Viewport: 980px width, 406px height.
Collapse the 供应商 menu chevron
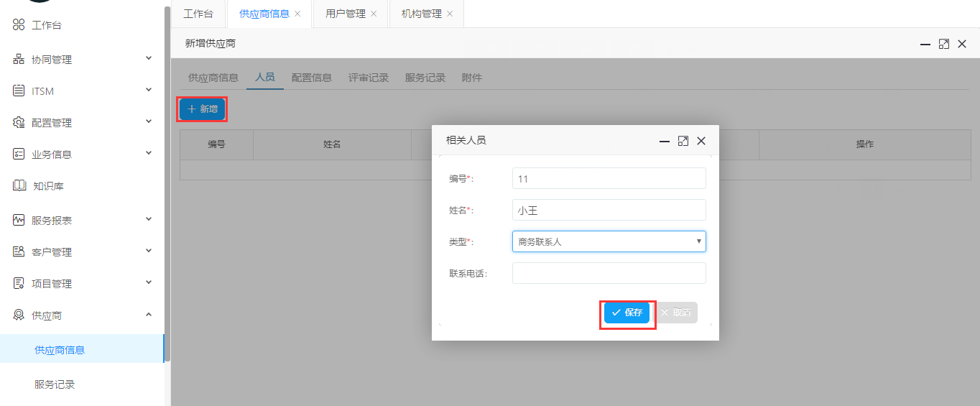(x=149, y=315)
